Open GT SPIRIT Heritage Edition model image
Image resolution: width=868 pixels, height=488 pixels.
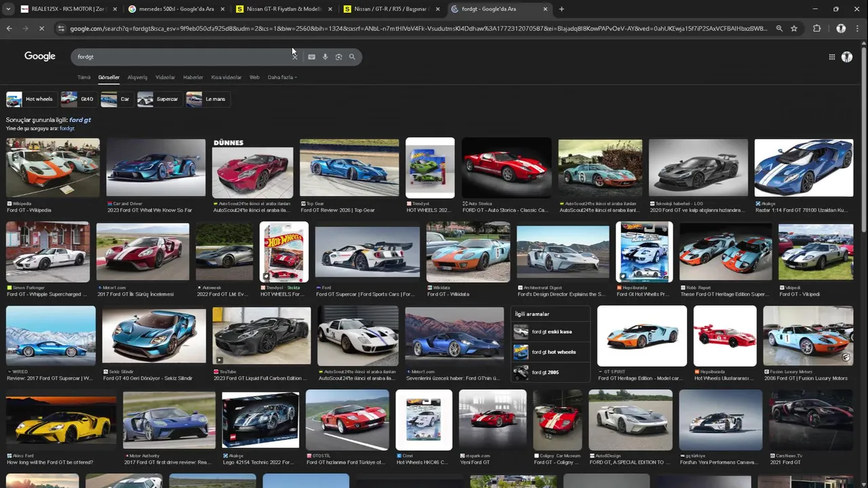tap(642, 335)
